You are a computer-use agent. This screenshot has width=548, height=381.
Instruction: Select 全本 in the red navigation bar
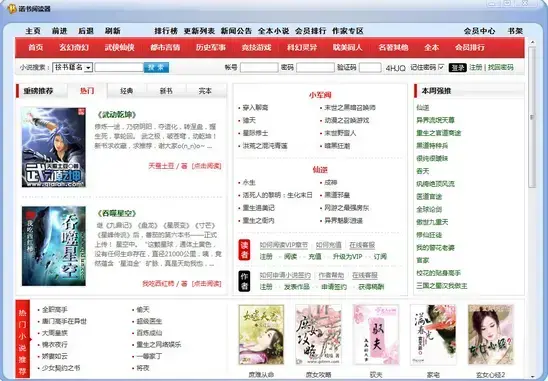pos(432,47)
